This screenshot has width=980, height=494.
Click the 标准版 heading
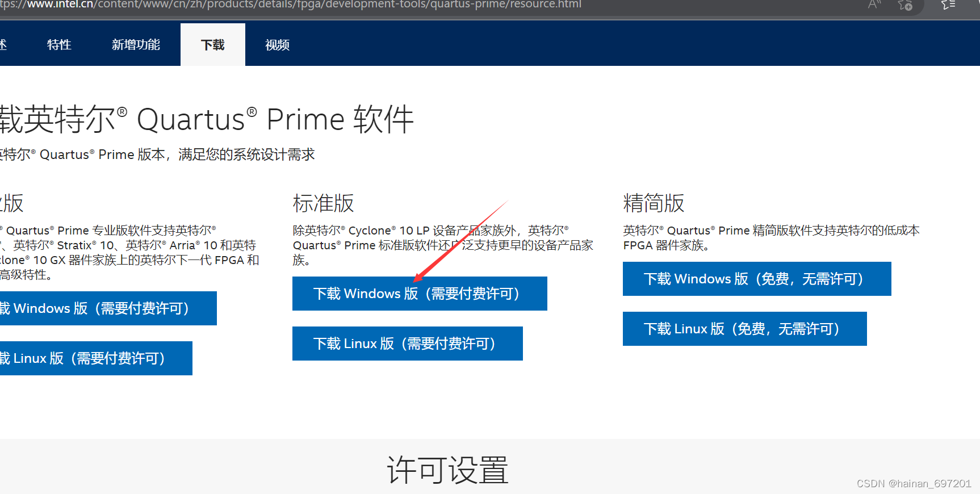click(323, 203)
